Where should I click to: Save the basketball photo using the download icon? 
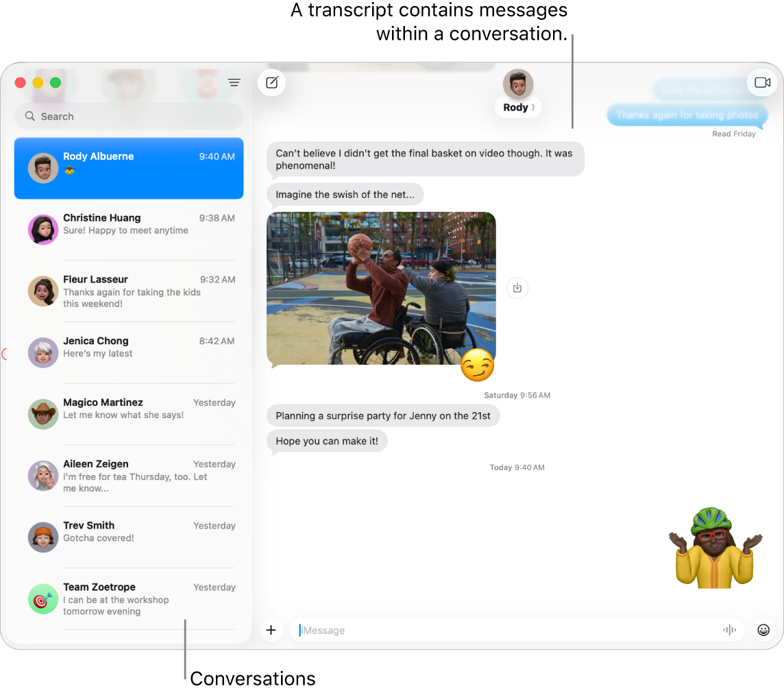[517, 288]
